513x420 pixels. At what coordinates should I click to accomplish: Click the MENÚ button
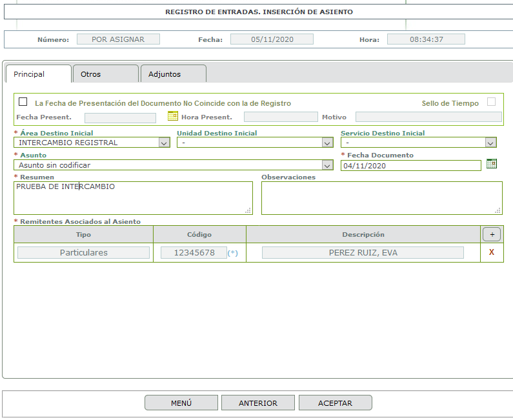(181, 403)
